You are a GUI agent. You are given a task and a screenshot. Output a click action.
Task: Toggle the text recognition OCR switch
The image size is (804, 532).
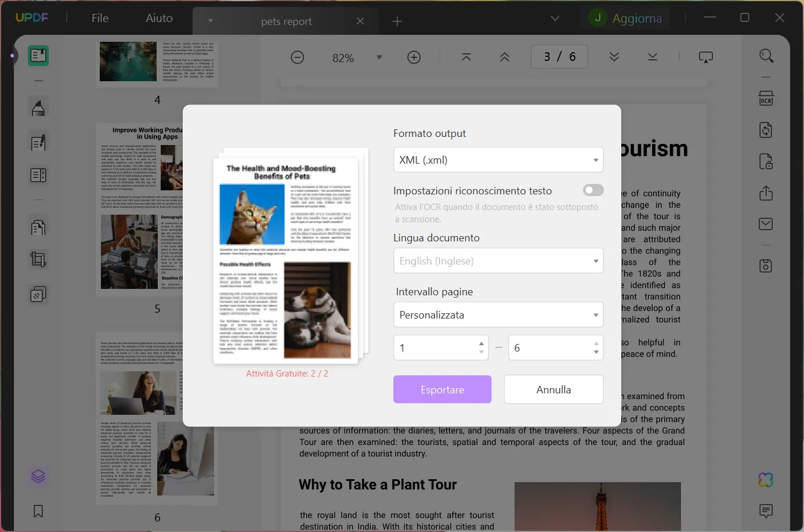point(593,190)
